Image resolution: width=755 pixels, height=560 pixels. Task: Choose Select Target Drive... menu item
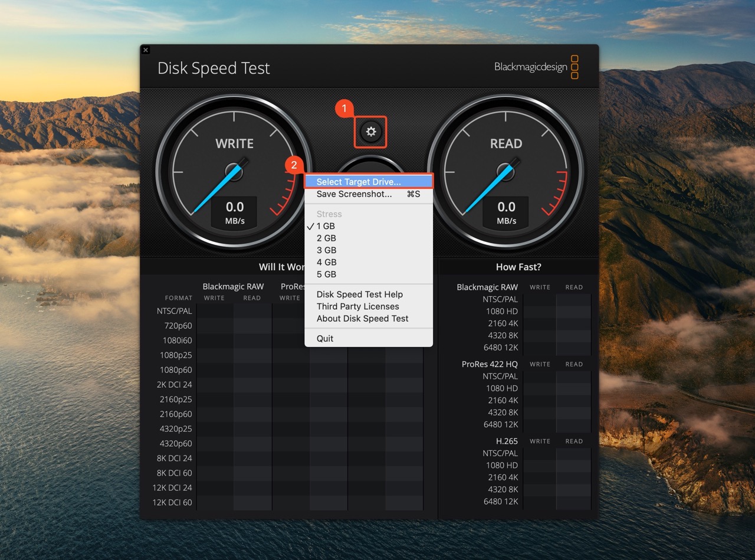tap(369, 182)
